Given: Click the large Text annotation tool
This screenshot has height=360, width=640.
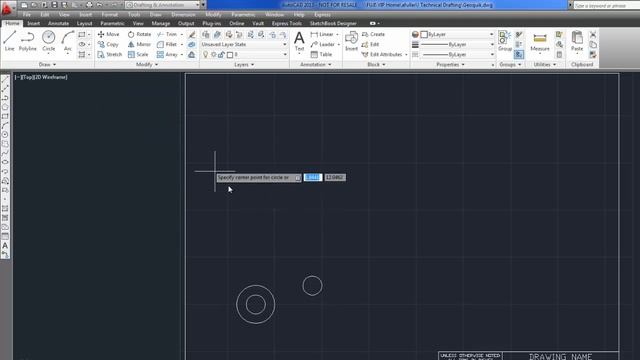Looking at the screenshot, I should click(299, 41).
